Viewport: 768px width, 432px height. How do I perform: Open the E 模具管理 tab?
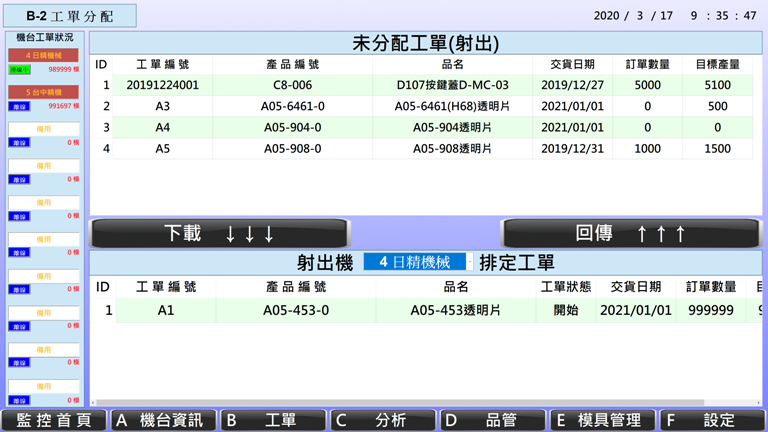[x=603, y=420]
